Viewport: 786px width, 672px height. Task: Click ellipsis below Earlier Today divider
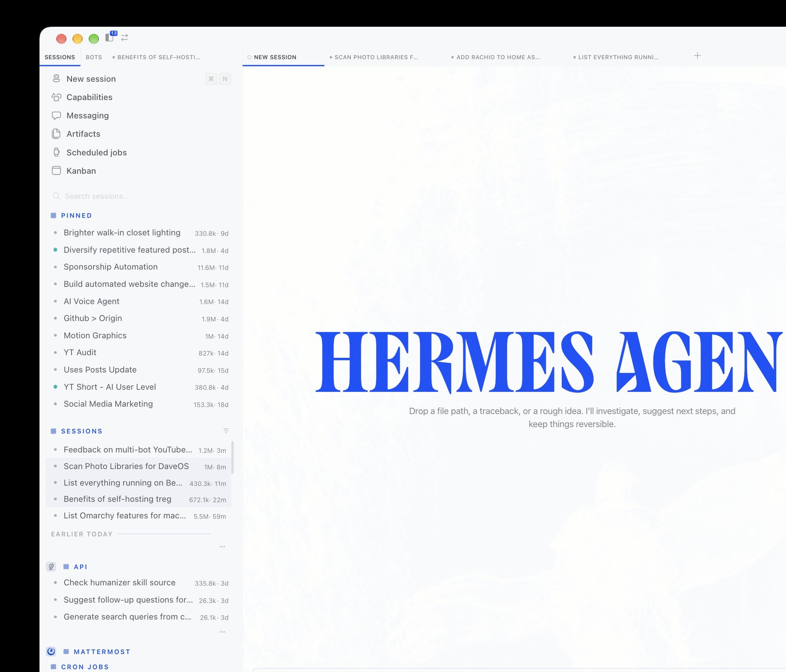tap(222, 546)
